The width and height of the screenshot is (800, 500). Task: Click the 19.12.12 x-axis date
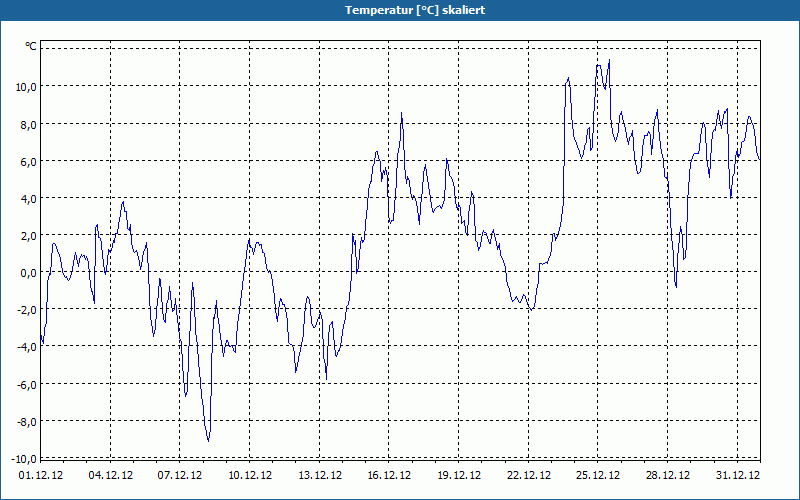click(459, 476)
